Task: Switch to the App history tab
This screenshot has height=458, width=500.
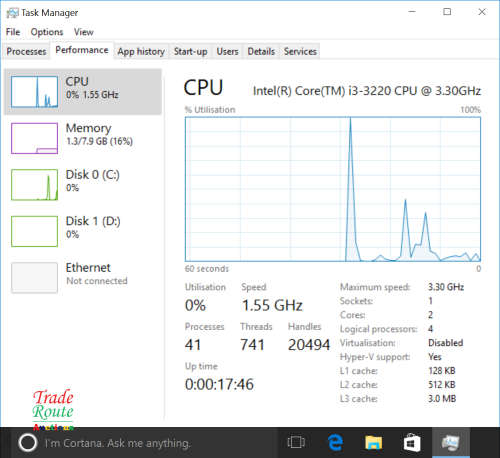Action: pyautogui.click(x=141, y=52)
